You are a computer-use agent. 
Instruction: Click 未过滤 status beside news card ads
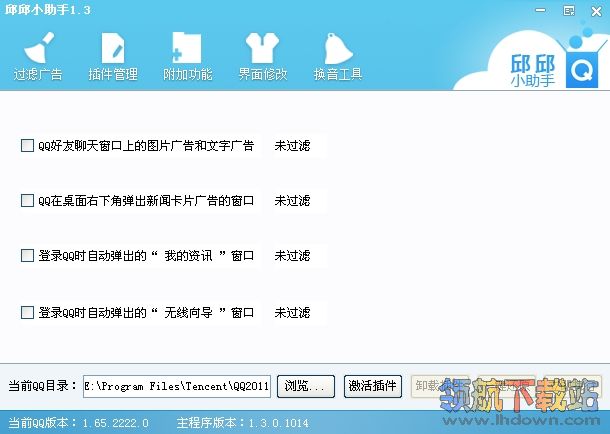[x=293, y=201]
